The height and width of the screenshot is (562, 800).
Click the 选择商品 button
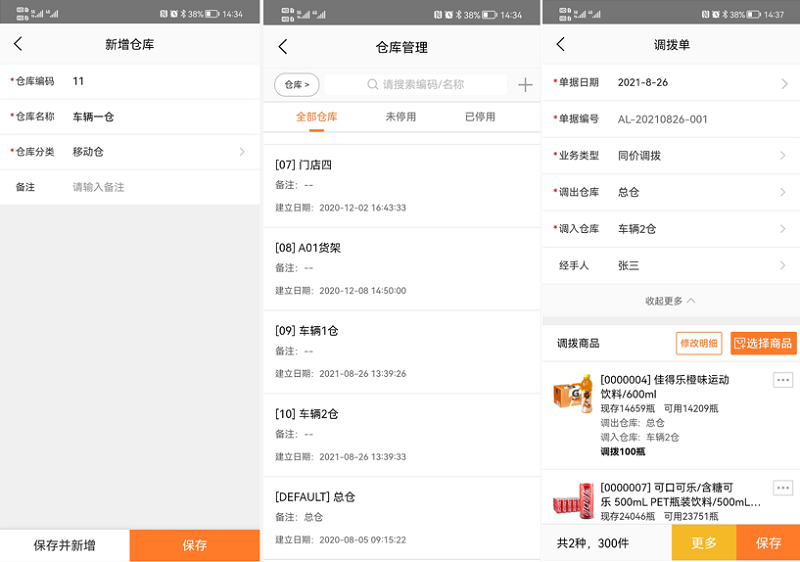click(x=763, y=343)
